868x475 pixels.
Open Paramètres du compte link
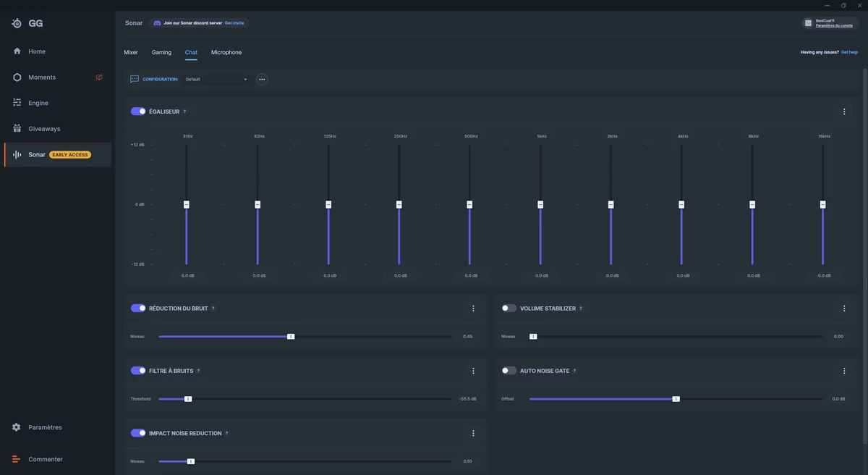coord(834,26)
